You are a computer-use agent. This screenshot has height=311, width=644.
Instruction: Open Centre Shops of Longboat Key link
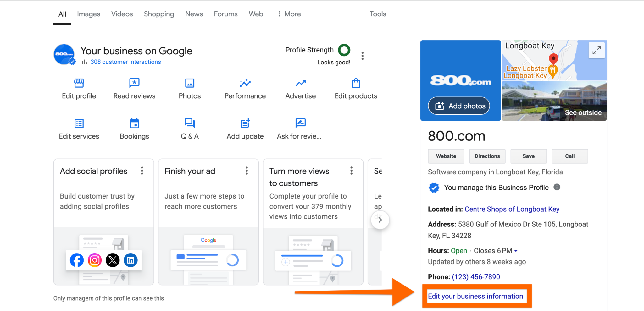click(512, 209)
